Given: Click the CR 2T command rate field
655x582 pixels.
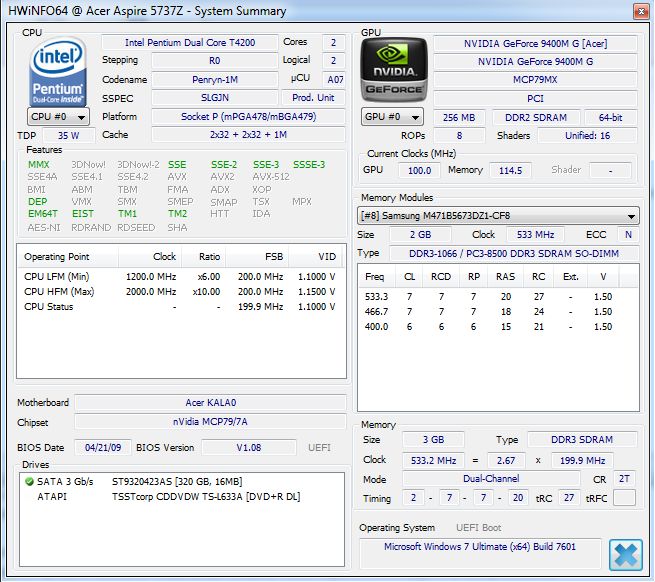Looking at the screenshot, I should pyautogui.click(x=624, y=479).
